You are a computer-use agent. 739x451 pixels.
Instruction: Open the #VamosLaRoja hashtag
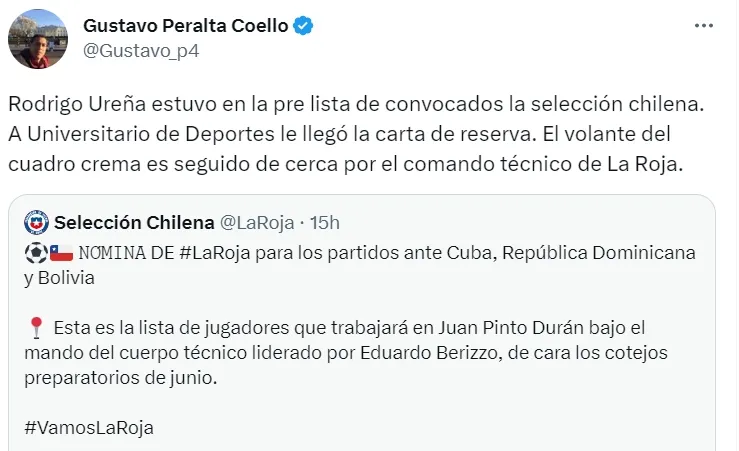point(89,428)
